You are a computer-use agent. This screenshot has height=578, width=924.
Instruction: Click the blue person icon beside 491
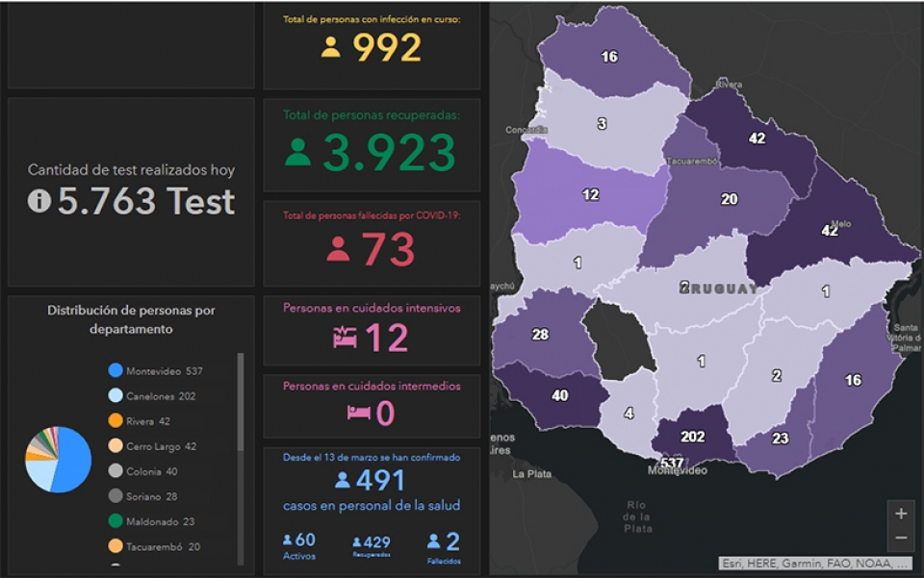coord(343,480)
